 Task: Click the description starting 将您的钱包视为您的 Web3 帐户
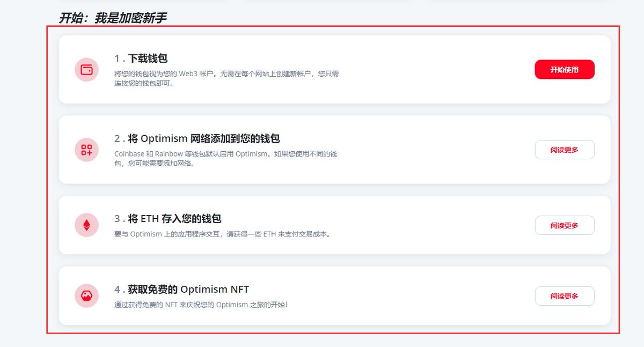(x=226, y=78)
